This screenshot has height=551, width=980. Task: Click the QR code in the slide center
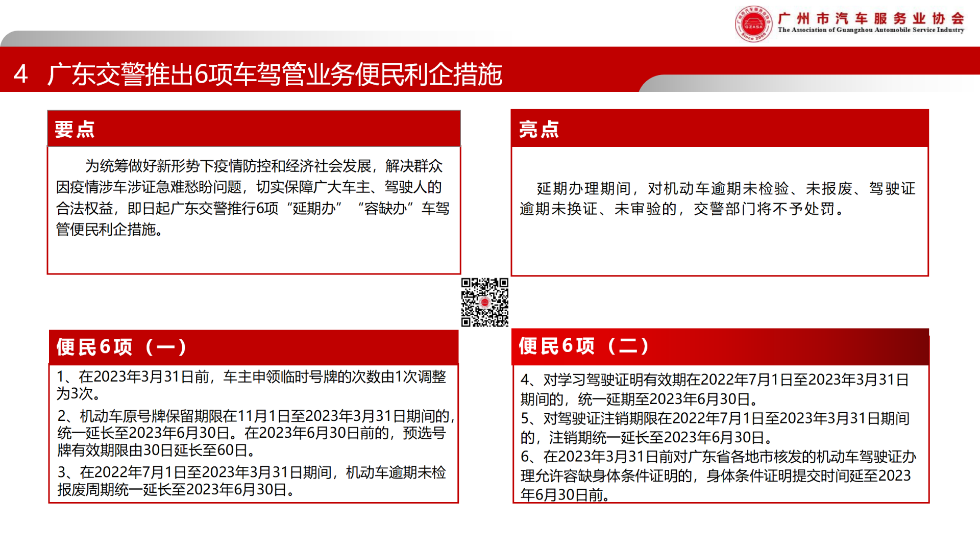coord(485,302)
